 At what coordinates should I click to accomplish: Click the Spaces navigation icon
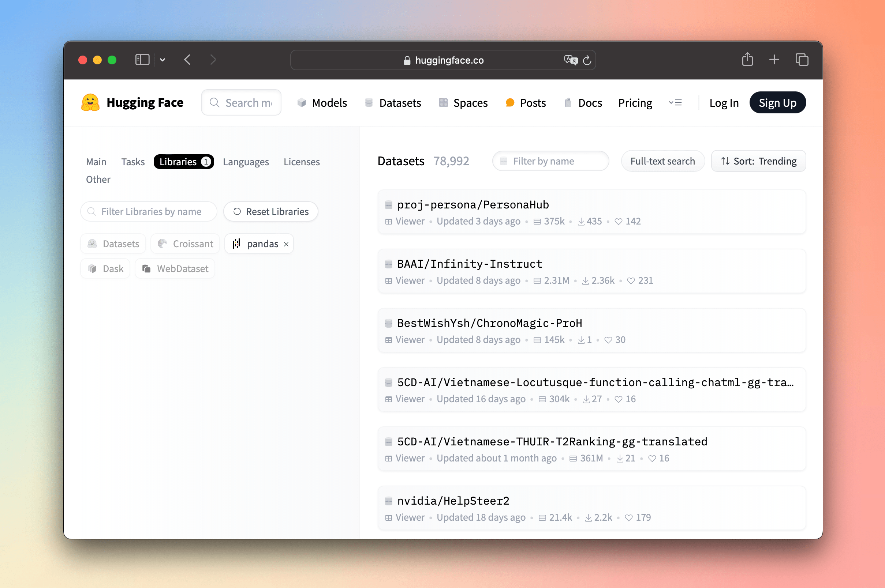(442, 102)
